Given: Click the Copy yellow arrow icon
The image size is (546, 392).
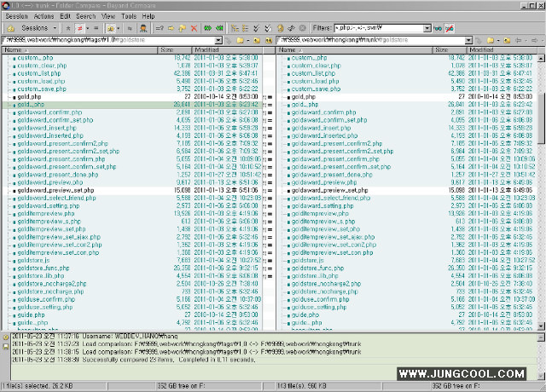Looking at the screenshot, I should click(171, 28).
